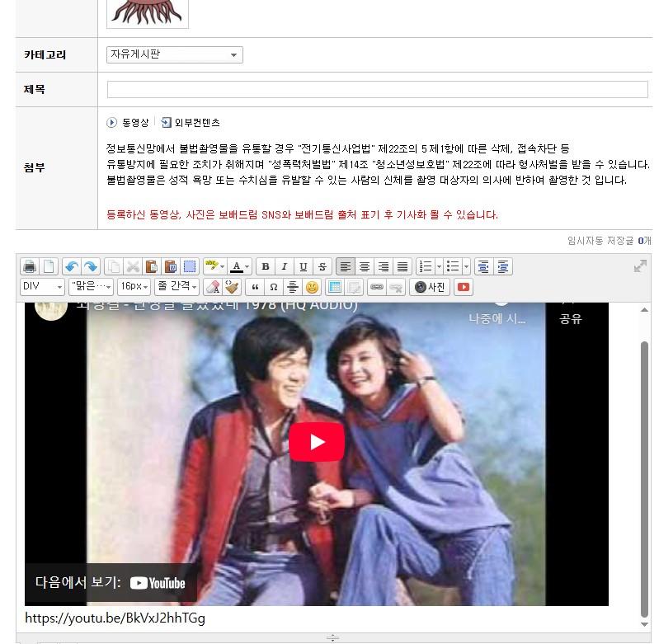Open the font family dropdown

91,286
